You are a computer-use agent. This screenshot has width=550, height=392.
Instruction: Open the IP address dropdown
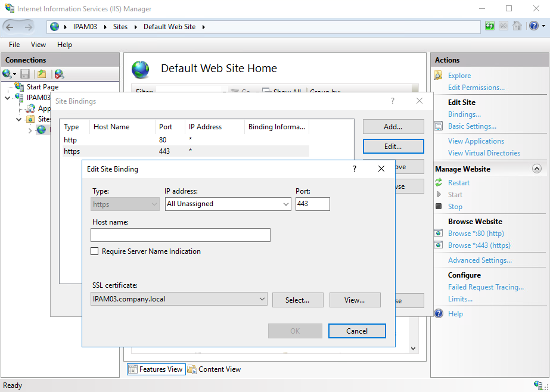click(228, 204)
